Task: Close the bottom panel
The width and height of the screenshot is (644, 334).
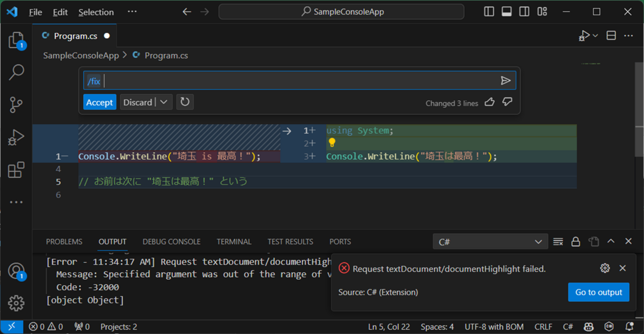Action: (x=628, y=242)
